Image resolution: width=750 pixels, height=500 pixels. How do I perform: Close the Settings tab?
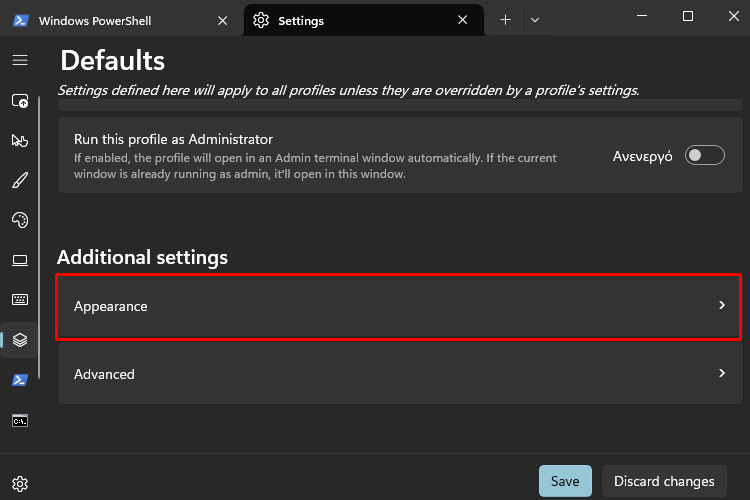(x=462, y=20)
